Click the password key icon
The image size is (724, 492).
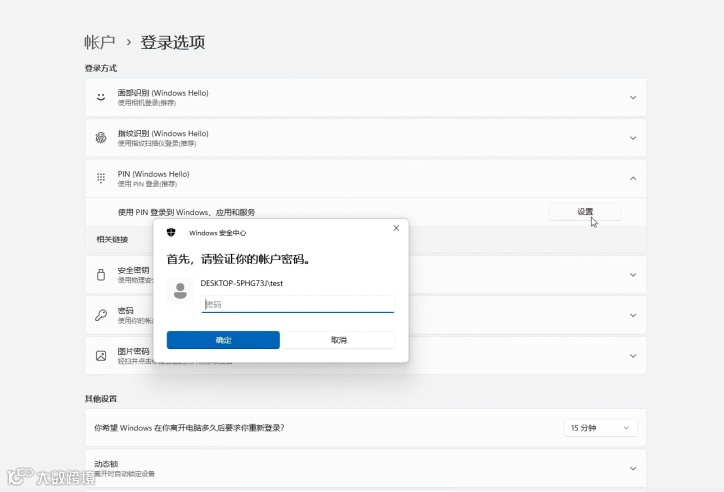(101, 315)
